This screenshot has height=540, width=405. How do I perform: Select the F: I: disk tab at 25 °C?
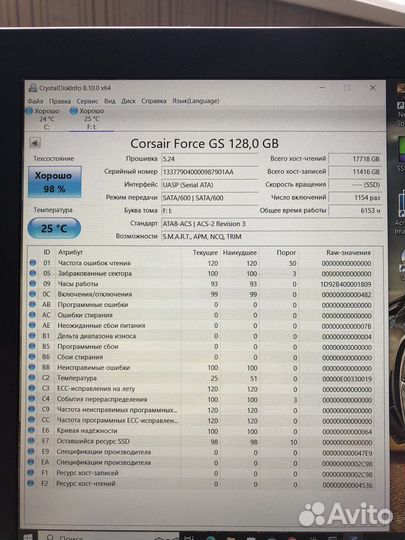click(x=92, y=119)
